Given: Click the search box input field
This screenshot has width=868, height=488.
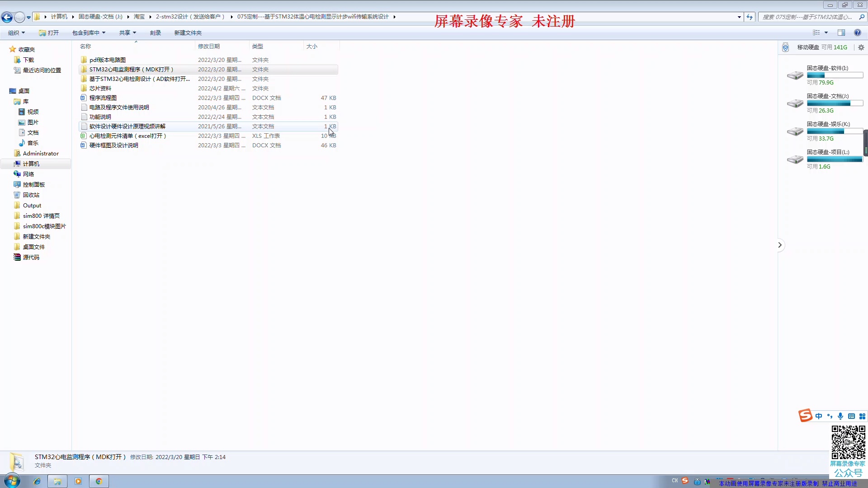Looking at the screenshot, I should coord(807,17).
